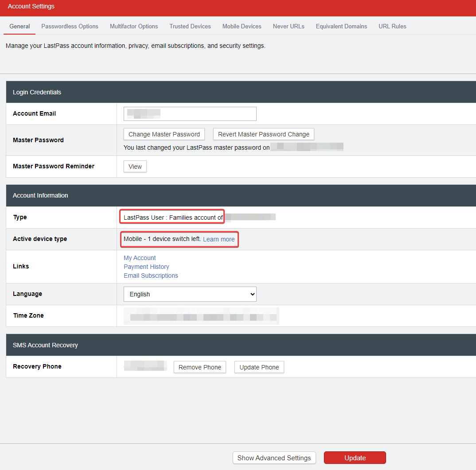The height and width of the screenshot is (470, 476).
Task: Click the Remove Phone button
Action: tap(200, 367)
